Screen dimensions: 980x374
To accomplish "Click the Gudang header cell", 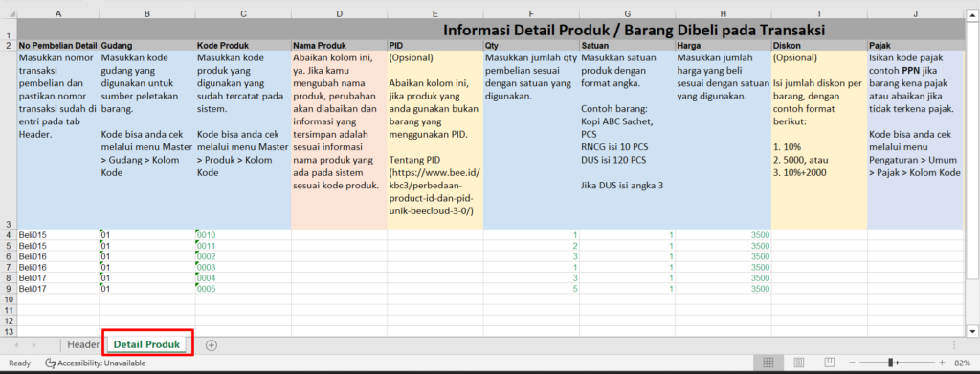I will [146, 46].
